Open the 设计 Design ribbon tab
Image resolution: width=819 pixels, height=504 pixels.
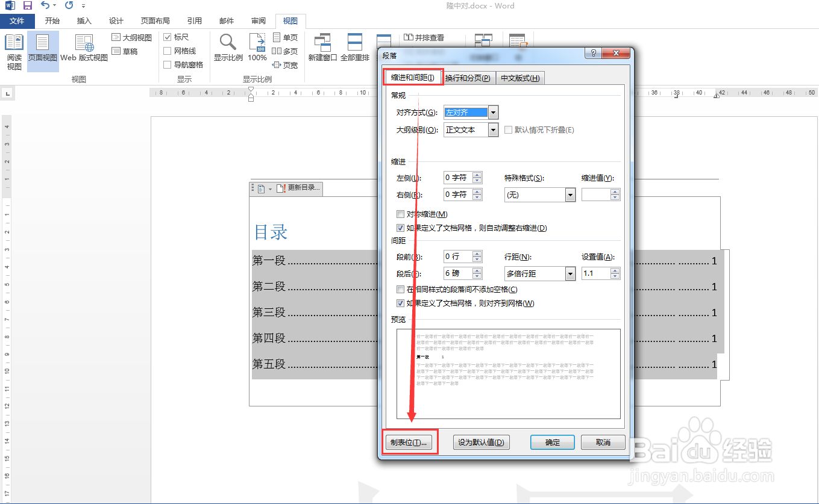coord(116,21)
